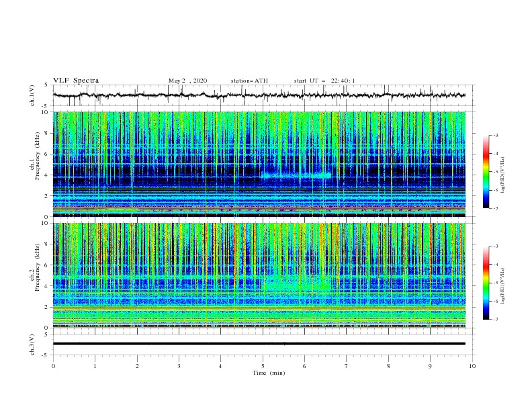Click the "6" kHz tick on ch.1 frequency axis

click(47, 154)
